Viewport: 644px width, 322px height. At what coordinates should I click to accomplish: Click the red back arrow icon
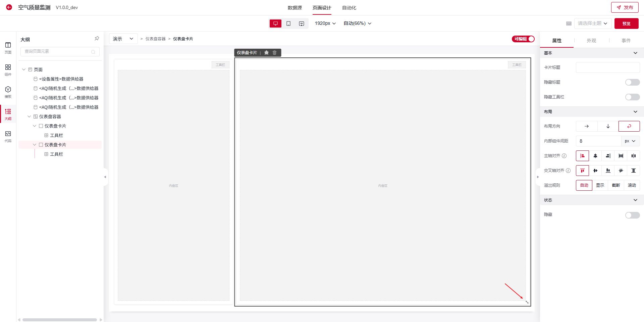point(9,7)
